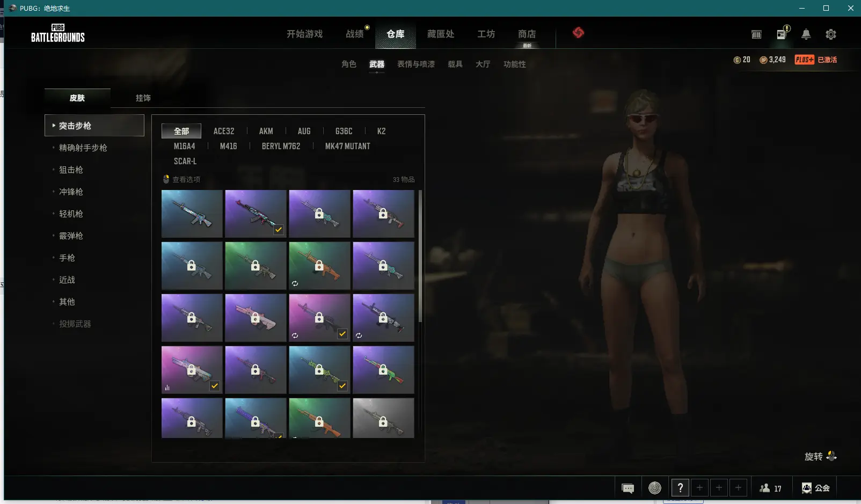Filter skins by MK47 MUTANT
861x504 pixels.
tap(348, 146)
